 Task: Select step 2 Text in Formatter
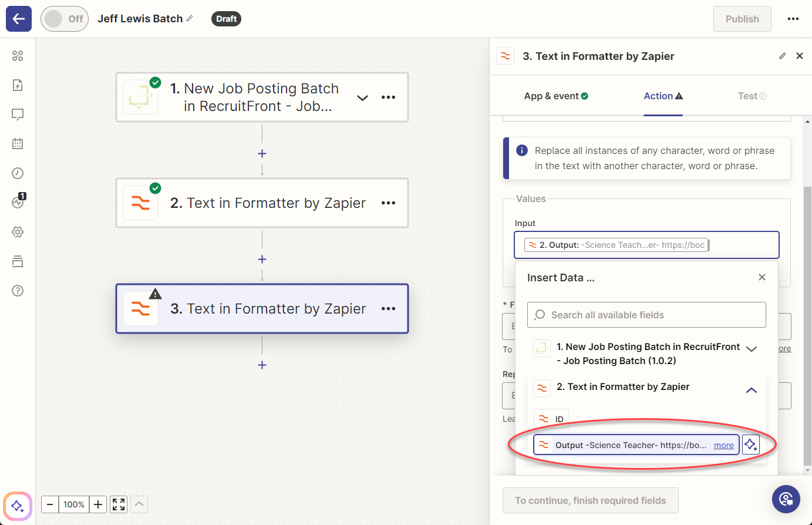coord(262,203)
